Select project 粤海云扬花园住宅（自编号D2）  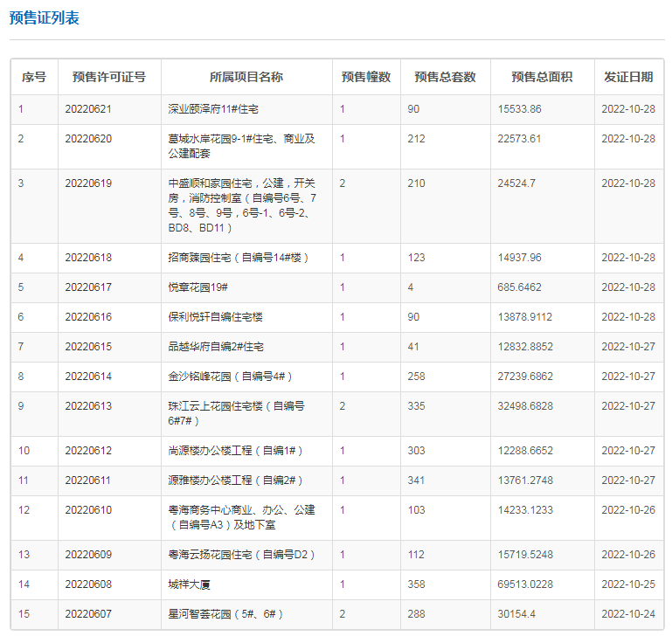[x=241, y=555]
